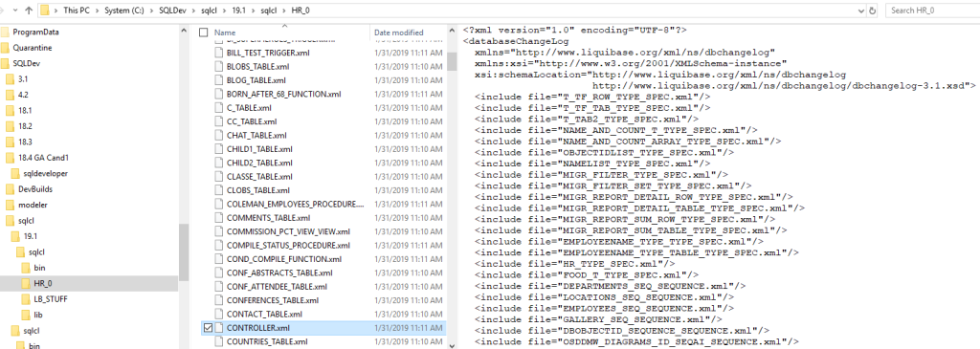Select LB_STUFF folder in tree
The image size is (980, 349).
(51, 299)
